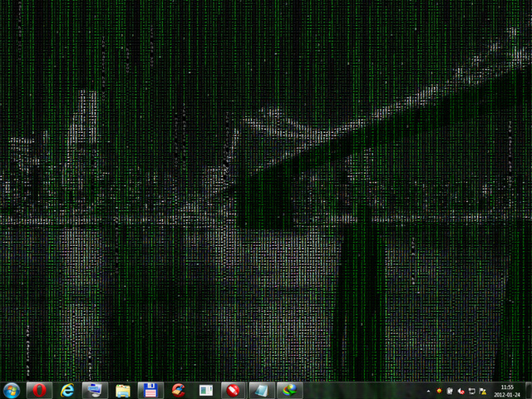Image resolution: width=532 pixels, height=399 pixels.
Task: Open the Windows Start menu
Action: pos(11,390)
